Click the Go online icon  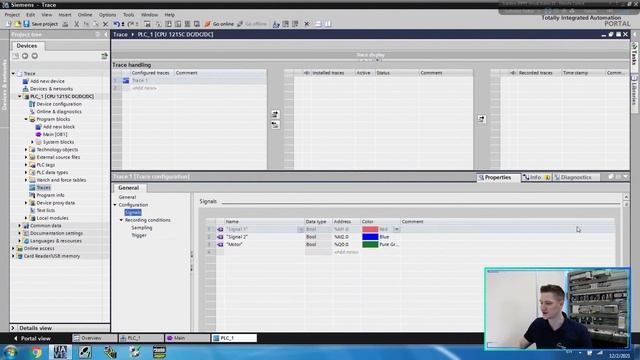click(207, 24)
